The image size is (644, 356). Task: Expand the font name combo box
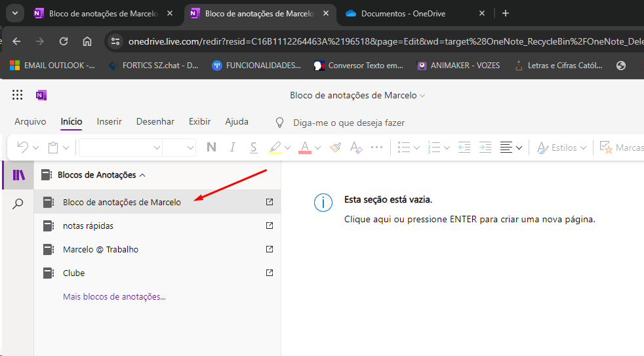pos(120,148)
